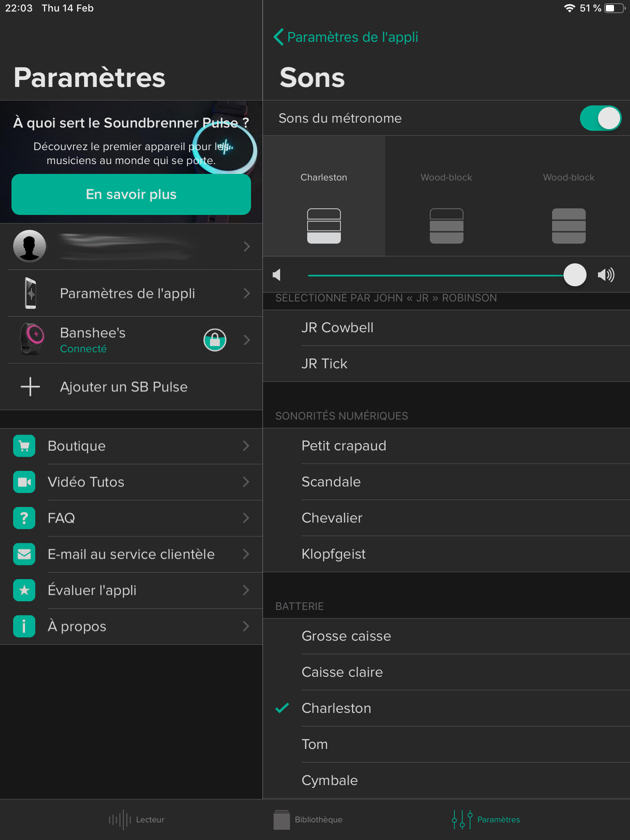The width and height of the screenshot is (630, 840).
Task: Open Paramètres de l'appli in sidebar
Action: (x=131, y=293)
